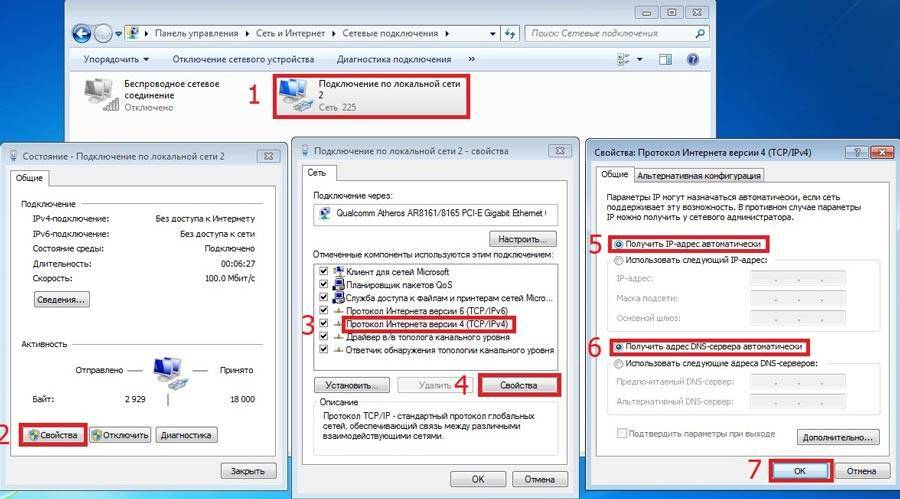Toggle Протокол Интернета версии 6 checkbox
This screenshot has height=499, width=900.
324,311
